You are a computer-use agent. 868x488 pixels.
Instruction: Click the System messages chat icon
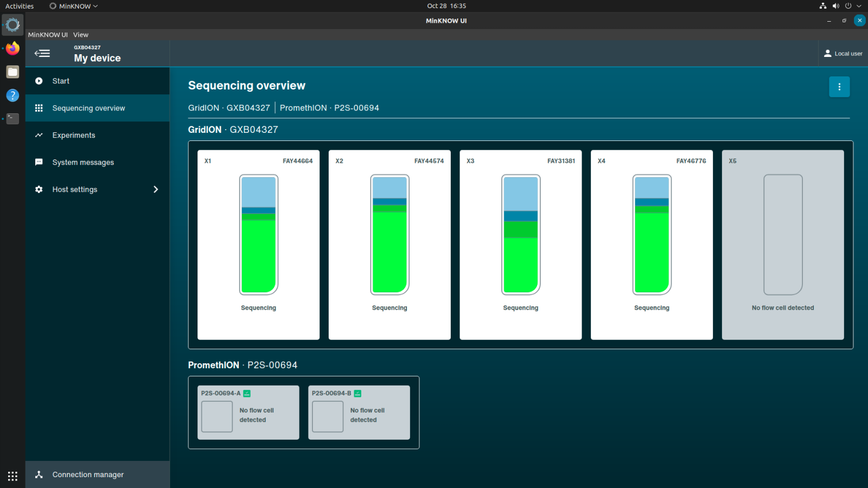[39, 162]
